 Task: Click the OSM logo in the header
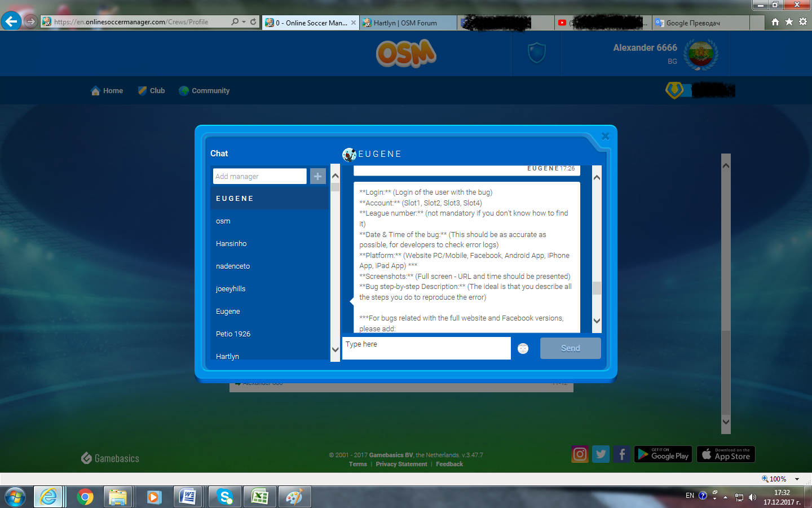tap(406, 54)
